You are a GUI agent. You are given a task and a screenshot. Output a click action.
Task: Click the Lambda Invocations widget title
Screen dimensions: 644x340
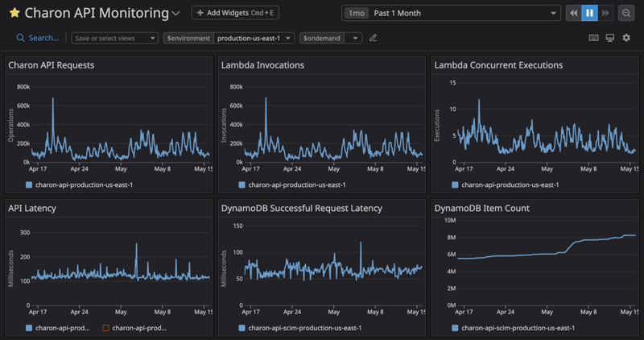(262, 65)
